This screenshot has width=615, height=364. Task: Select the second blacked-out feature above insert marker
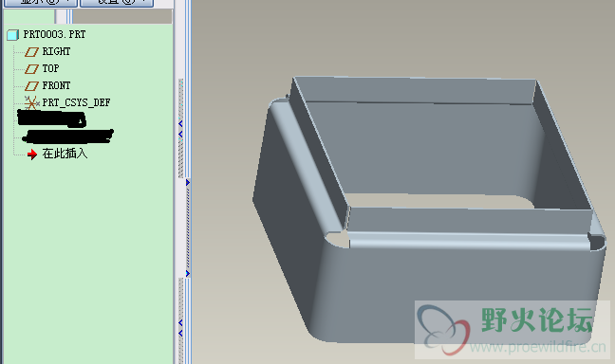point(67,136)
